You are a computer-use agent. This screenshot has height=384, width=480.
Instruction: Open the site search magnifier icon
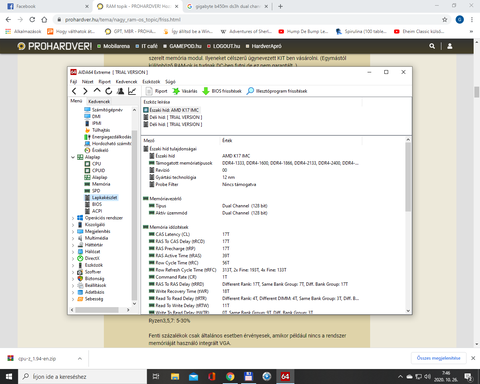(x=432, y=46)
